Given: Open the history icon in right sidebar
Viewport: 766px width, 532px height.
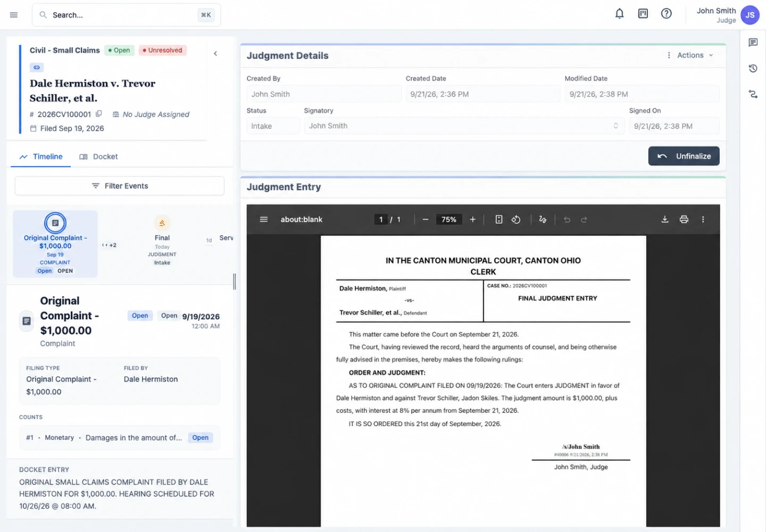Looking at the screenshot, I should (753, 68).
